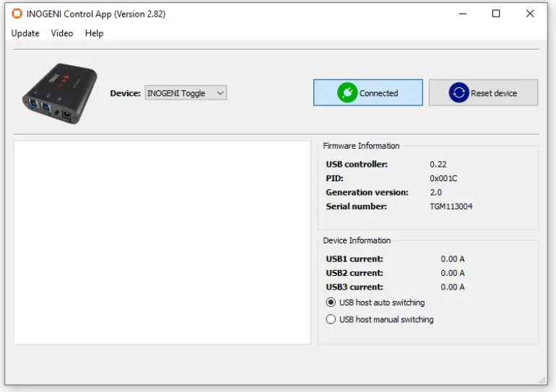
Task: Click the blue circular reset arrows icon
Action: (459, 93)
